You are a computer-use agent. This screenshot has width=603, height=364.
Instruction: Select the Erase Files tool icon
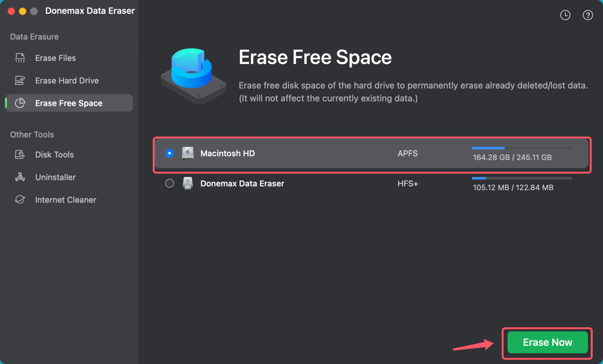pos(20,58)
